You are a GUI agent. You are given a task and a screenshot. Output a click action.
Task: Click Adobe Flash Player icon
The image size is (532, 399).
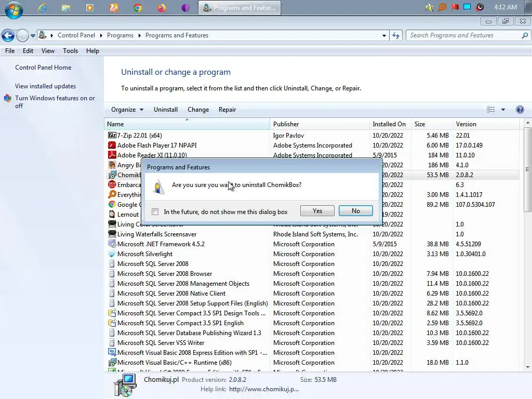tap(112, 145)
